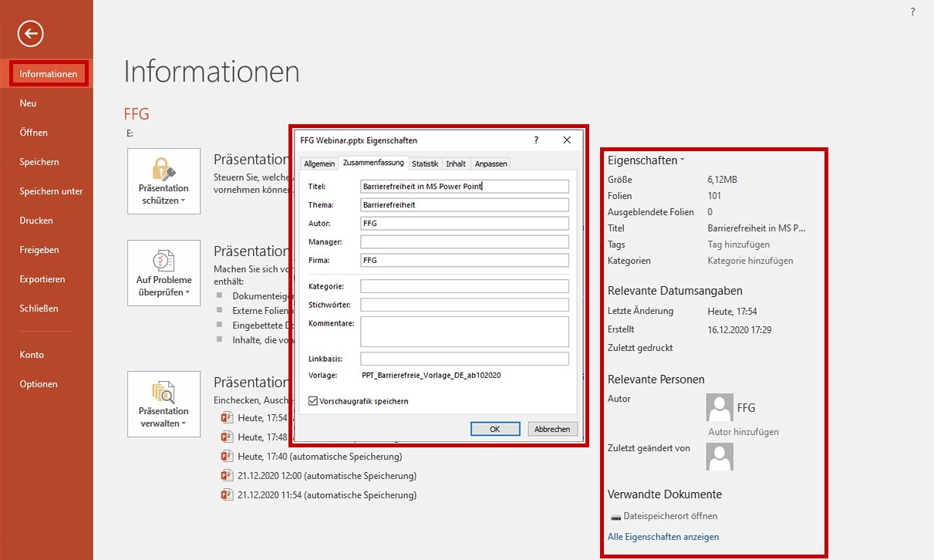
Task: Switch to the Inhalt tab
Action: point(456,164)
